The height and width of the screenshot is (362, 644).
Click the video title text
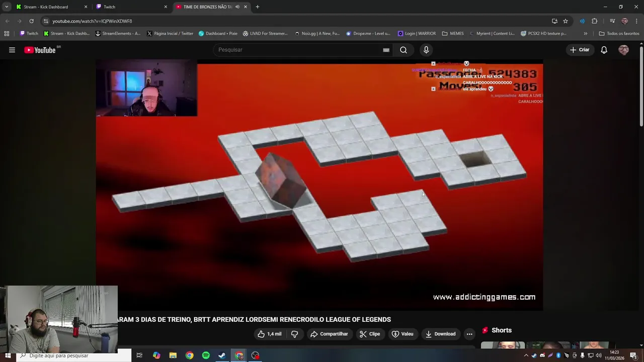tap(254, 319)
